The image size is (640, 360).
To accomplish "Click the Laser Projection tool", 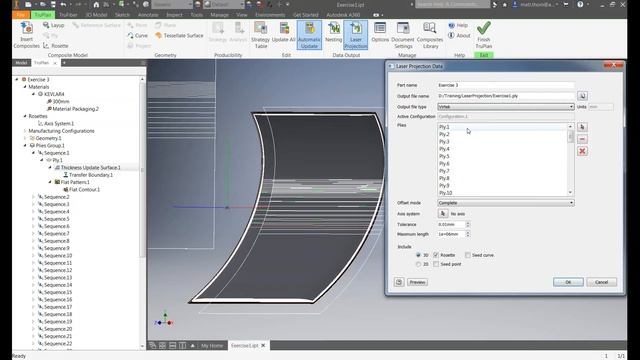I will pos(356,35).
